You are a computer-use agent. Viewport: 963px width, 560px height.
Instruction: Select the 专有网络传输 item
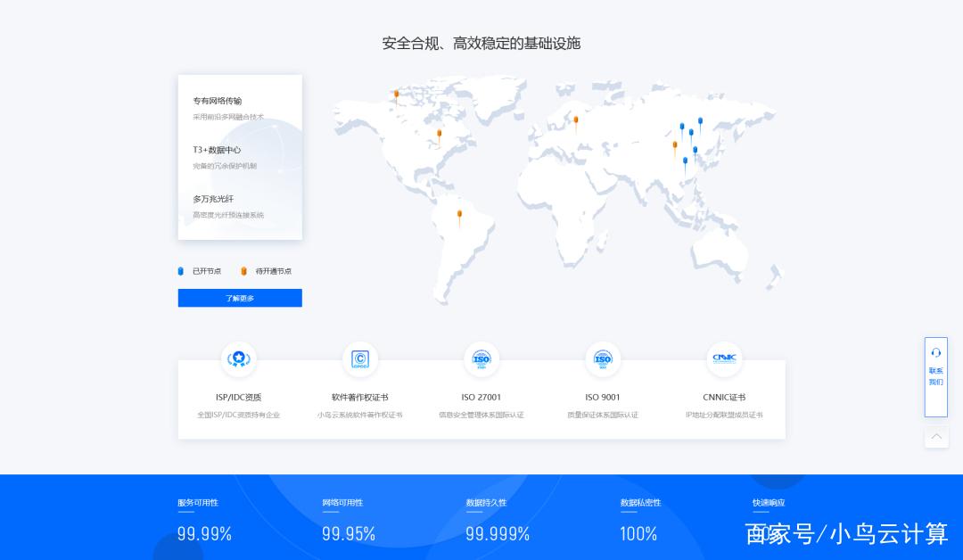218,101
